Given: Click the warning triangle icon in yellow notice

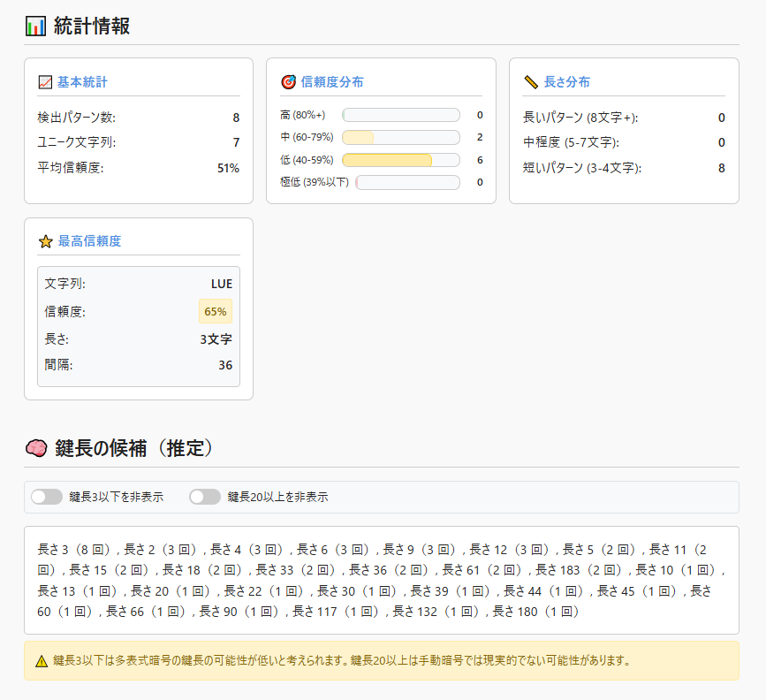Looking at the screenshot, I should click(42, 661).
